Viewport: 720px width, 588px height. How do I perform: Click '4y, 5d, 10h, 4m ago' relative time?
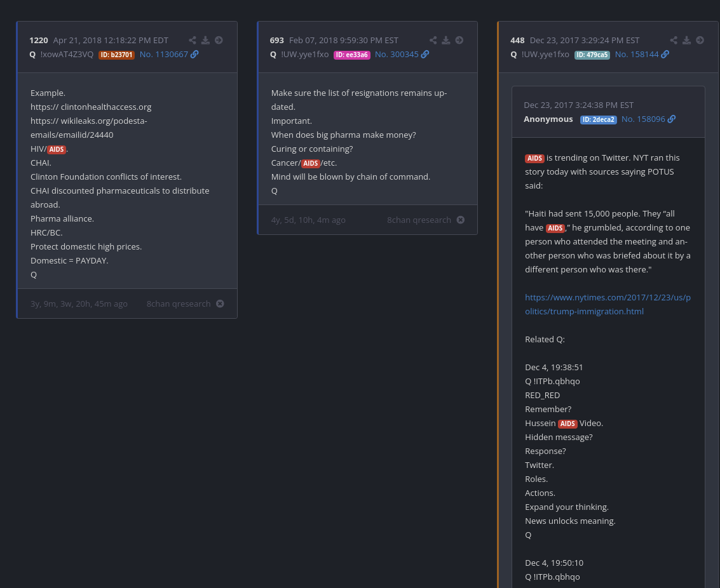click(308, 220)
